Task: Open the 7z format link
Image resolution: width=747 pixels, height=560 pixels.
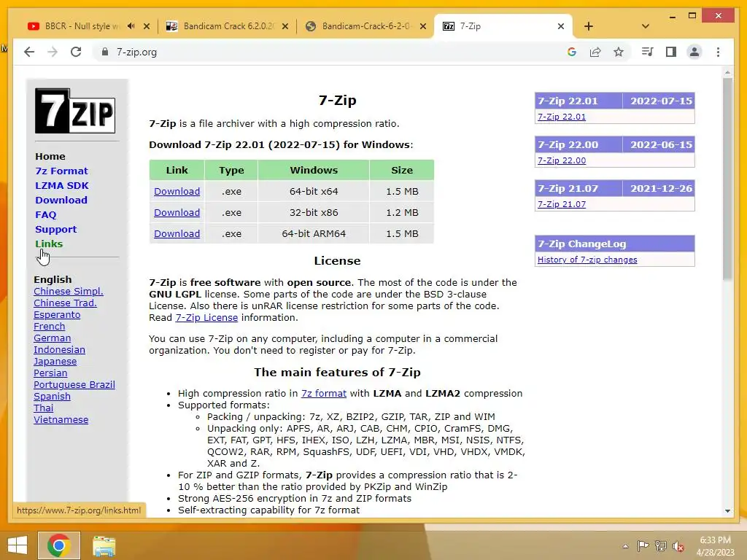Action: [323, 393]
